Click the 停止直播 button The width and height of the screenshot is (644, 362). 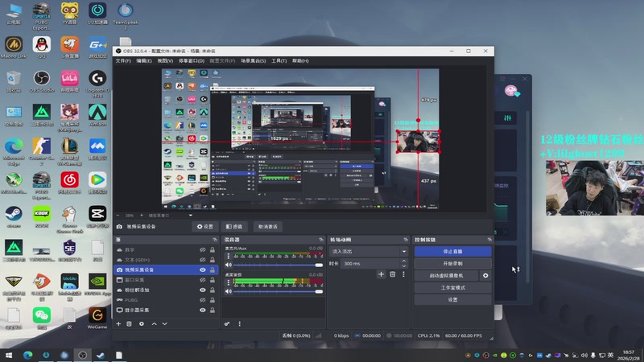point(452,251)
